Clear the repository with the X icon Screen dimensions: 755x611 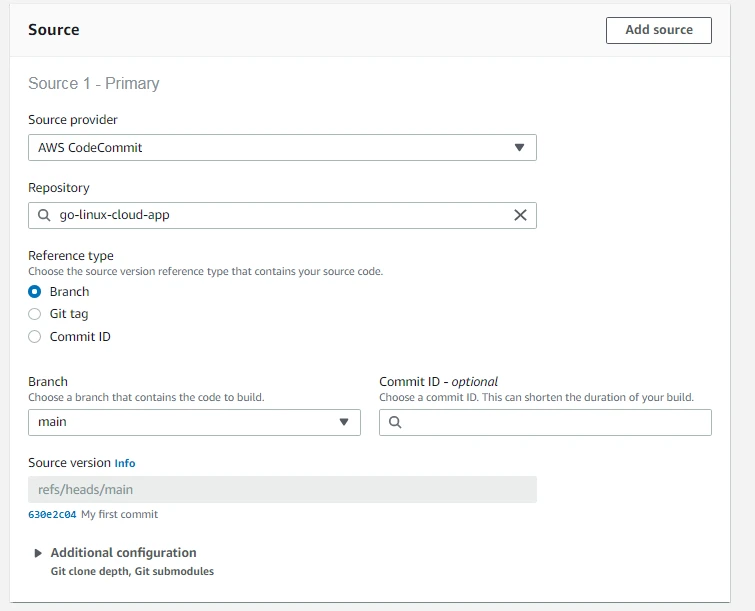pos(520,215)
